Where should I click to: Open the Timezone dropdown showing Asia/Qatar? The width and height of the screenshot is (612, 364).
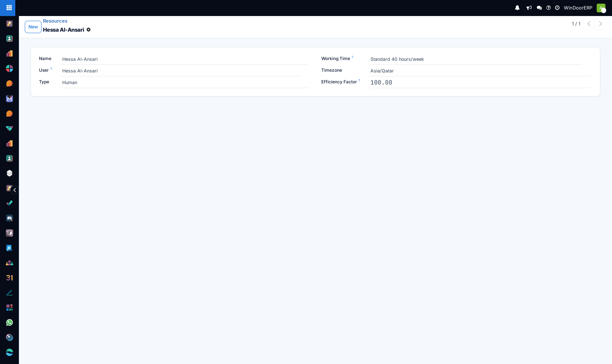pyautogui.click(x=480, y=71)
